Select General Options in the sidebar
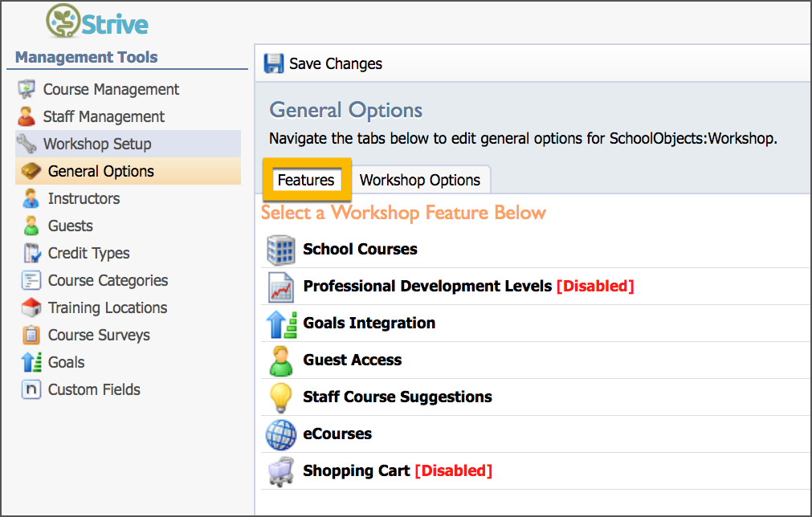 129,171
